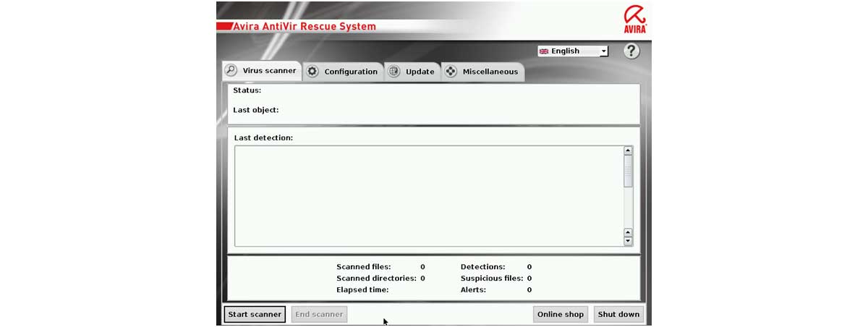The height and width of the screenshot is (327, 868).
Task: Click the Status: label
Action: pyautogui.click(x=247, y=90)
